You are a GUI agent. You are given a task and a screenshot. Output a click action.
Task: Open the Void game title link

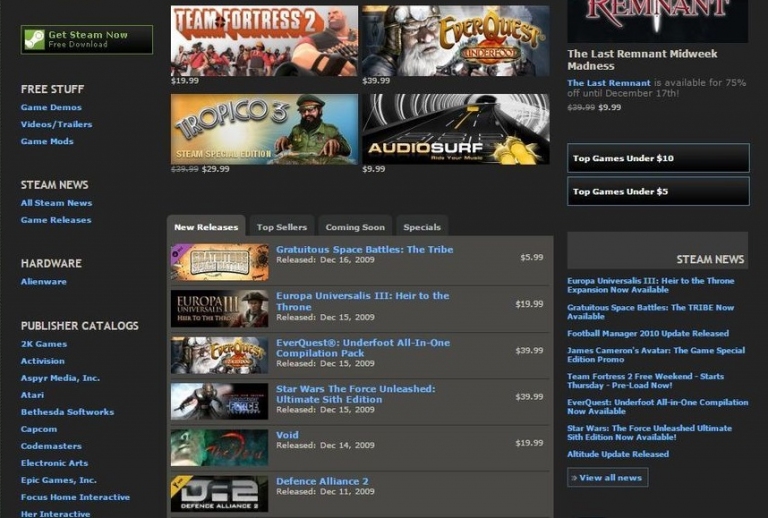(x=287, y=435)
